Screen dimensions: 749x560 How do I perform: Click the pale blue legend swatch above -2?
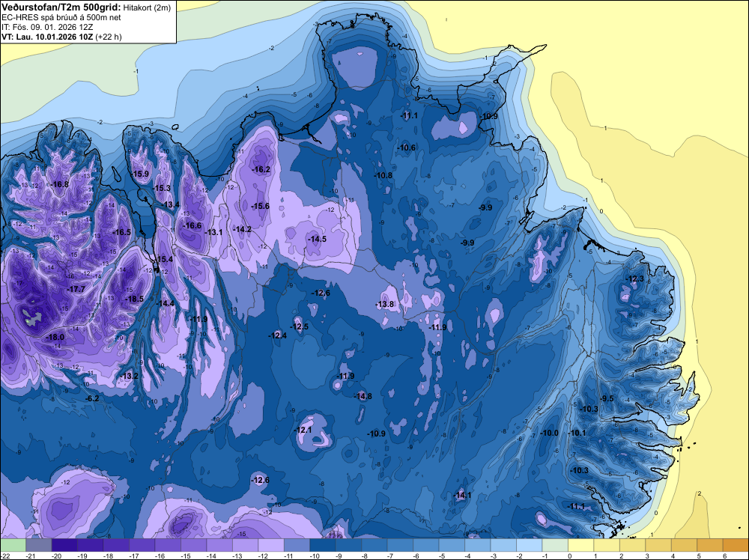click(530, 545)
